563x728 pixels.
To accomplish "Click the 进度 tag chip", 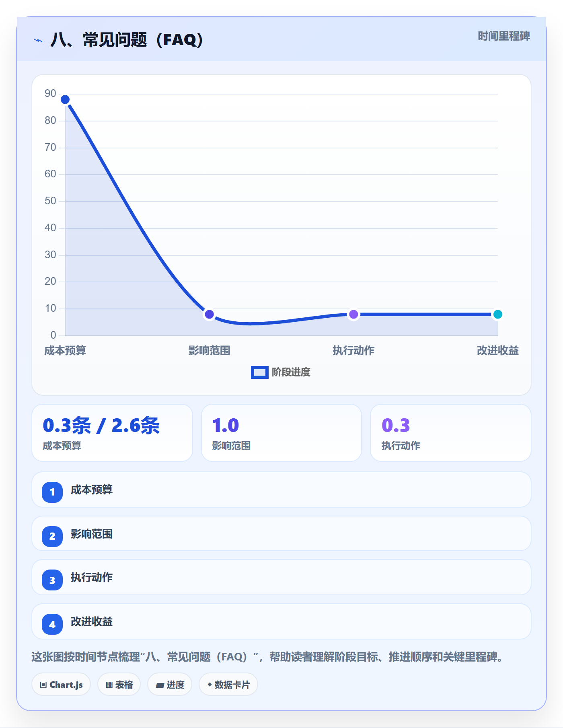I will [170, 685].
